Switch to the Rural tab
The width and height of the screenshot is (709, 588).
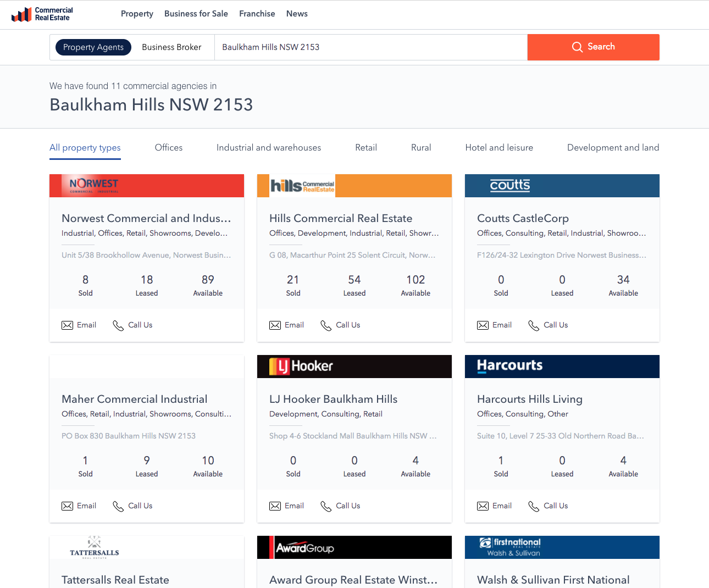click(421, 148)
